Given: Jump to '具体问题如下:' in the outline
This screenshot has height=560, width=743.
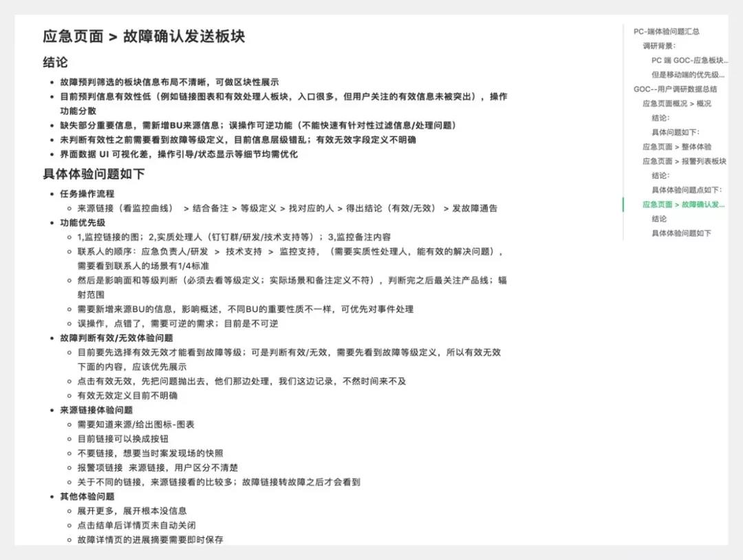Looking at the screenshot, I should click(x=676, y=132).
